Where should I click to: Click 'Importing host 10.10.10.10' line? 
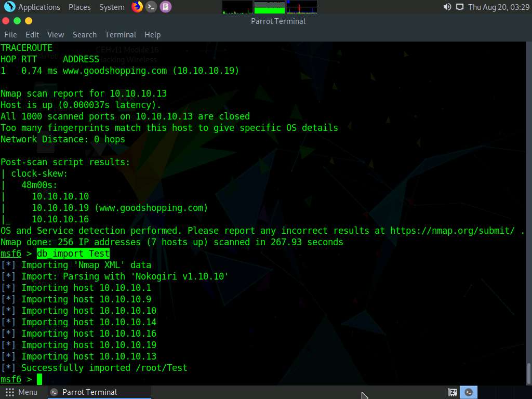pyautogui.click(x=78, y=311)
